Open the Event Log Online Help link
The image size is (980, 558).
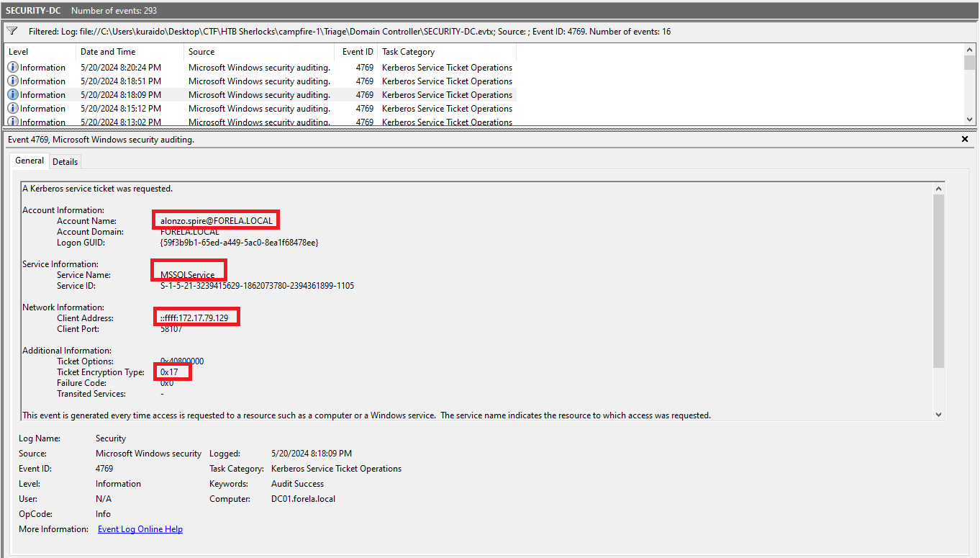[140, 529]
